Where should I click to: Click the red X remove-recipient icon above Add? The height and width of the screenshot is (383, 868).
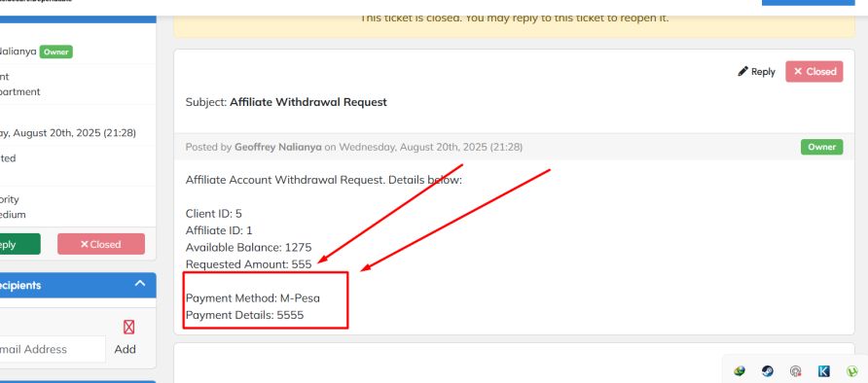[129, 328]
